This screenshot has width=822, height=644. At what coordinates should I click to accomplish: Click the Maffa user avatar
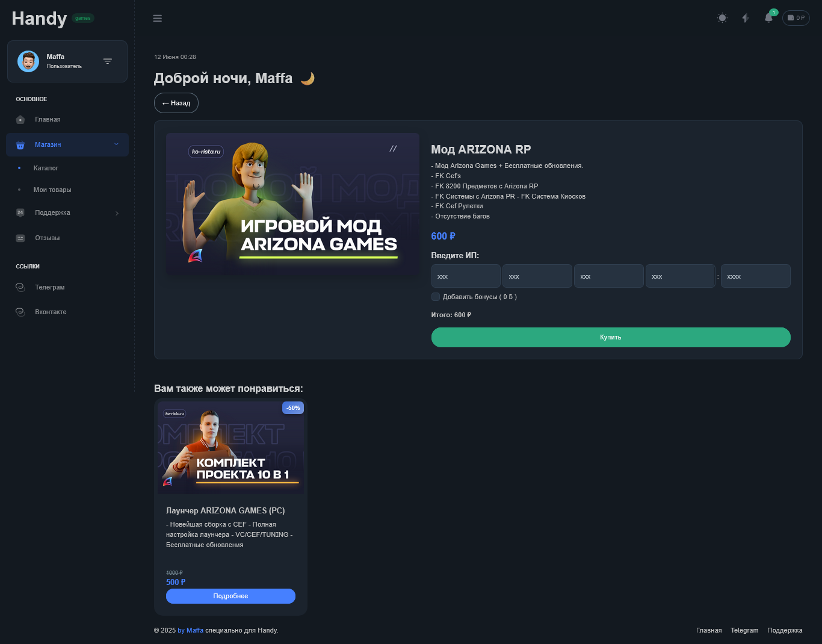(28, 61)
